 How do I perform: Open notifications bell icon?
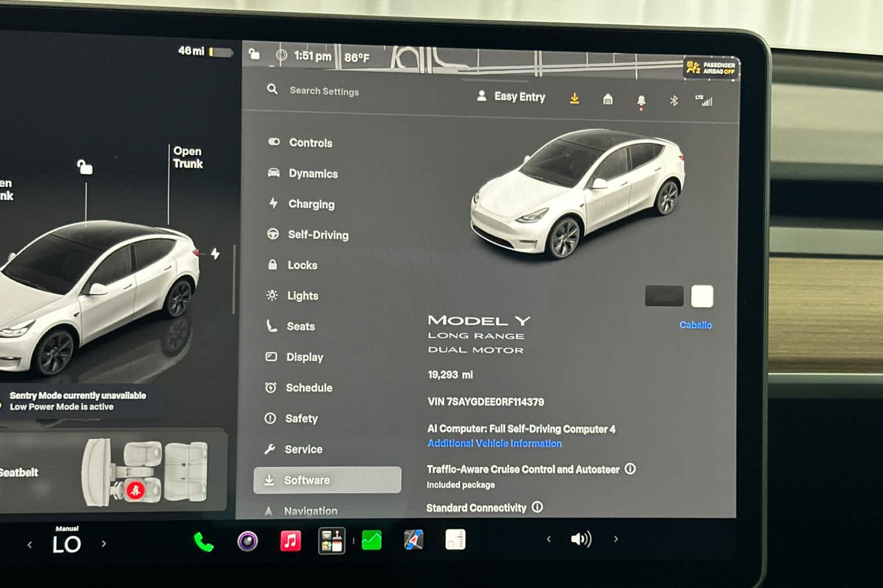tap(641, 101)
